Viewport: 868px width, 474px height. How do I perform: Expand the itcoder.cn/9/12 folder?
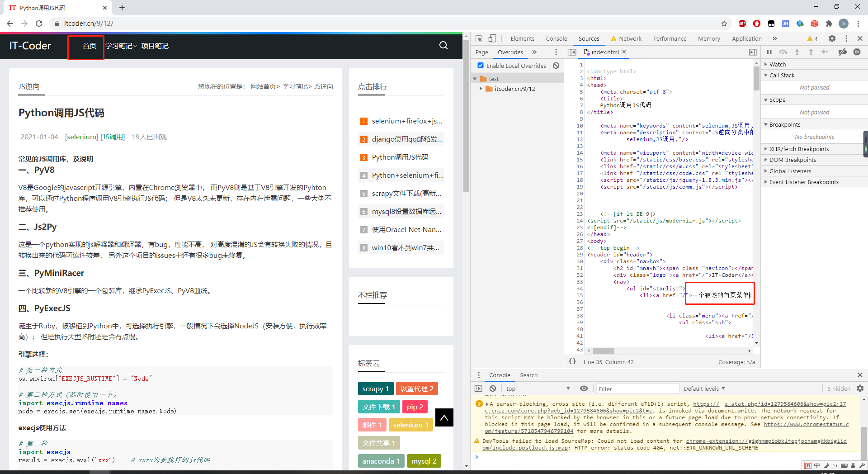(481, 89)
